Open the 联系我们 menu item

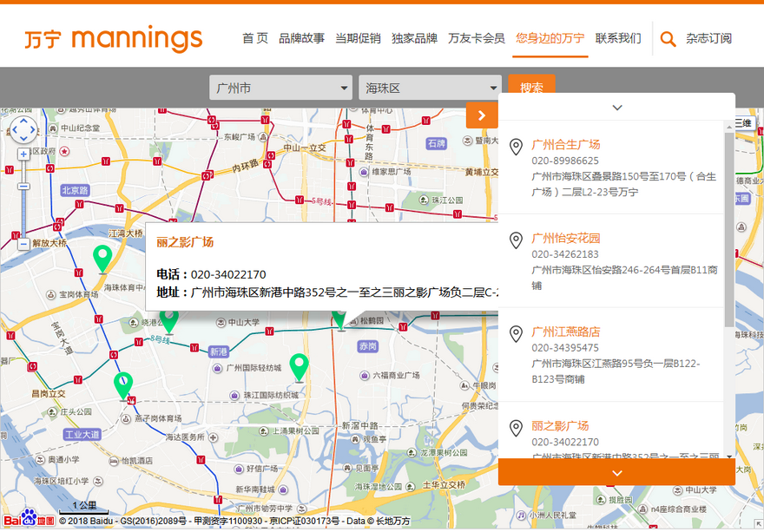pos(618,38)
